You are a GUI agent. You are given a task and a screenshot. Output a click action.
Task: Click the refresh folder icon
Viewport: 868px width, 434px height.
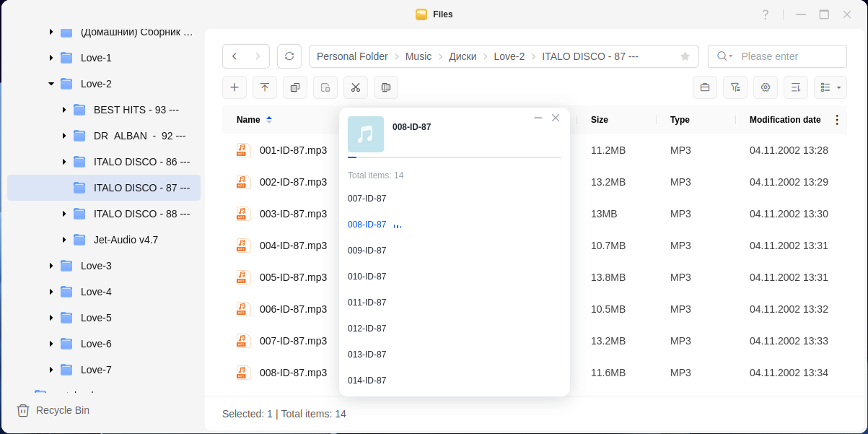pyautogui.click(x=289, y=56)
